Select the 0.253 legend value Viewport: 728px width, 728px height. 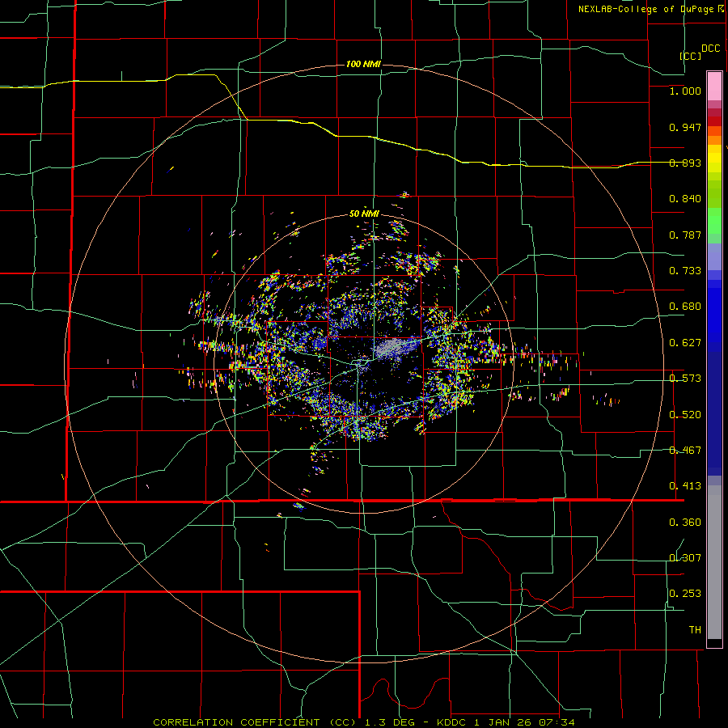[x=685, y=594]
